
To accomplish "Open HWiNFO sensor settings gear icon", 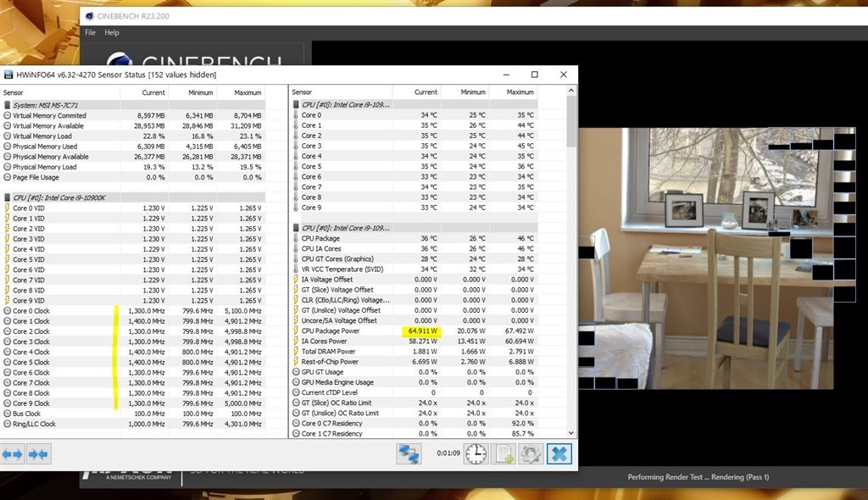I will click(531, 454).
